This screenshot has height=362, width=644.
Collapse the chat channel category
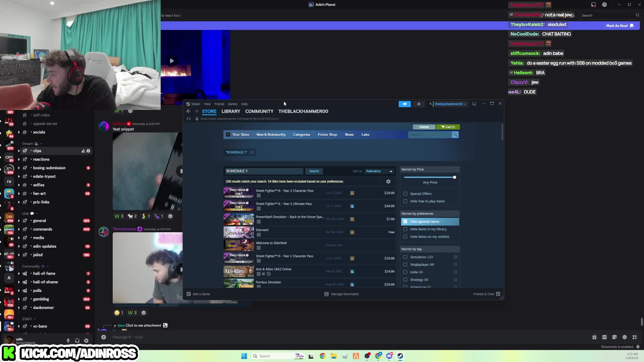(30, 214)
